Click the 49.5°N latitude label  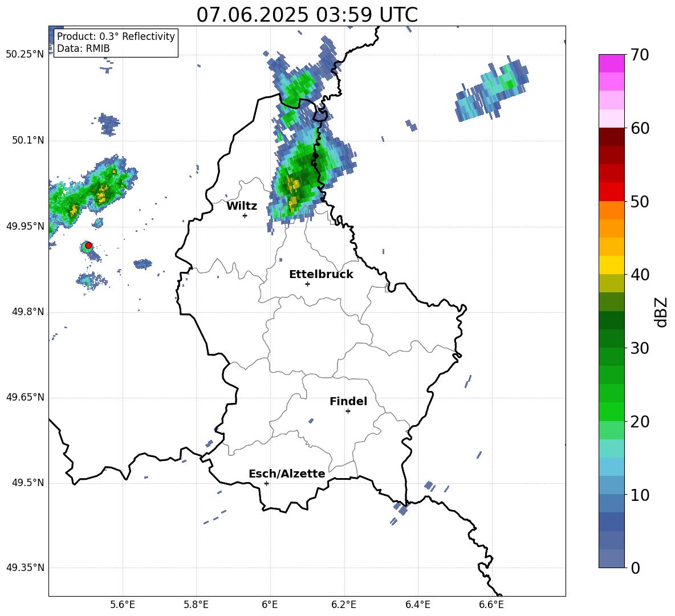(x=28, y=483)
